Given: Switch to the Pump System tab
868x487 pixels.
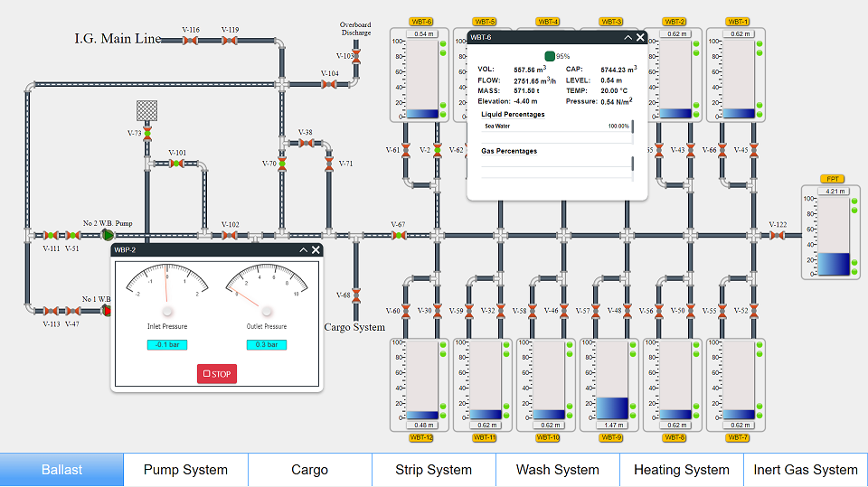Looking at the screenshot, I should 185,470.
